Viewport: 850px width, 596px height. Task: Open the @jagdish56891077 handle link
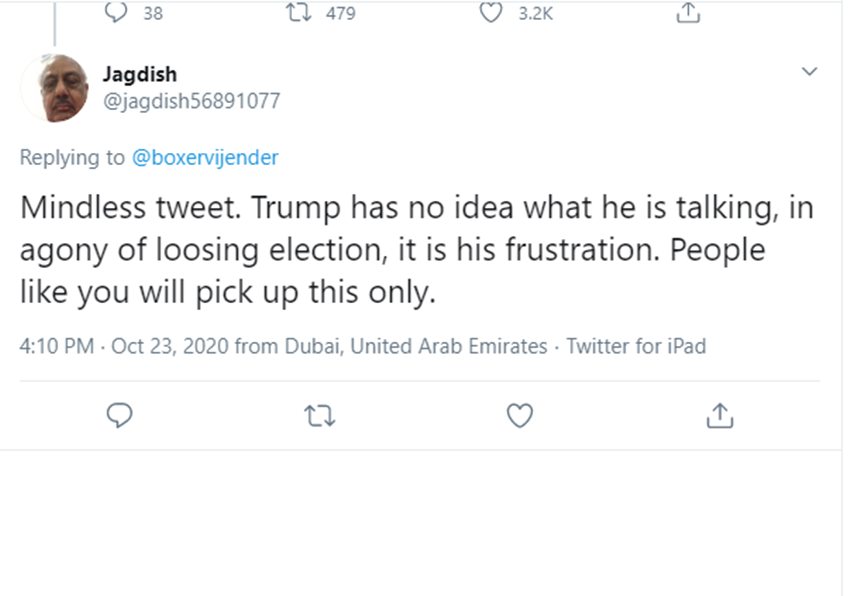(191, 101)
